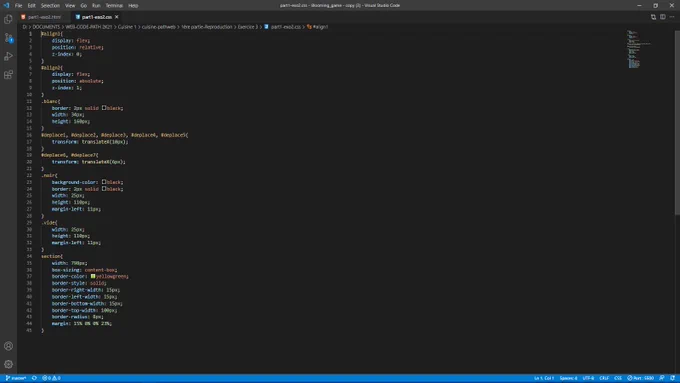Click the git branch indicator in status bar

(16, 378)
